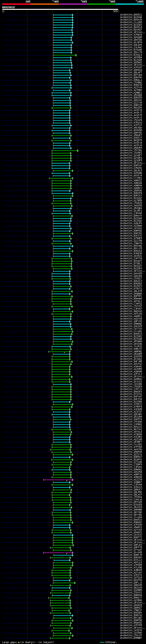Select the UniRef100_C5XDE9 label
Image resolution: width=146 pixels, height=644 pixels.
131,387
